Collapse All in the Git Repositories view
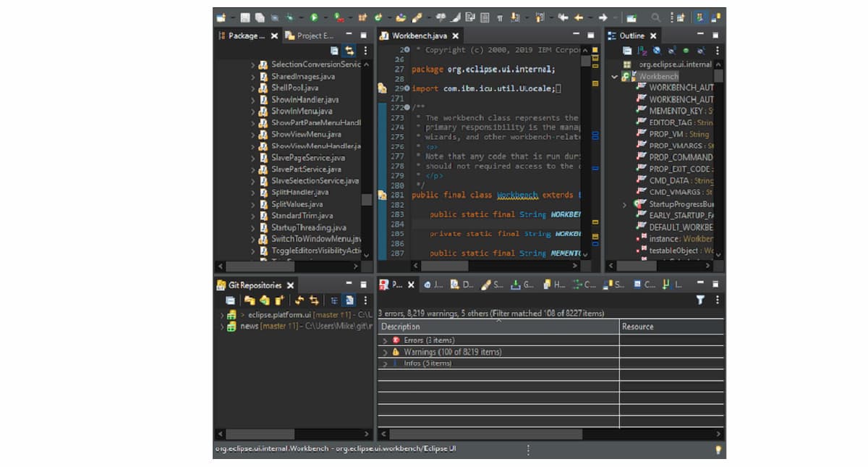This screenshot has width=868, height=467. coord(230,300)
